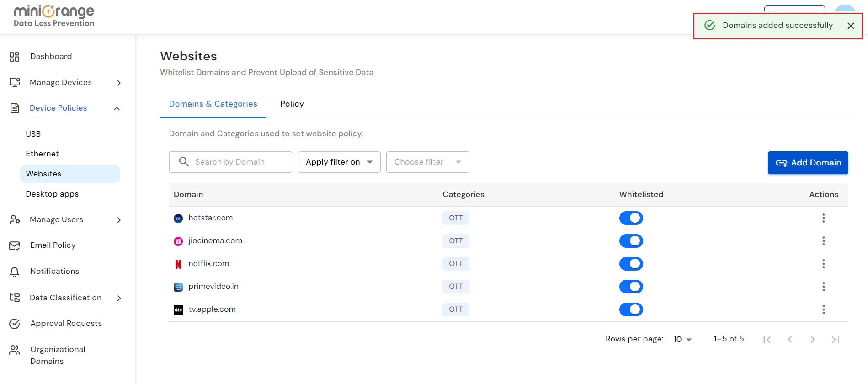Open Notifications page
Image resolution: width=868 pixels, height=384 pixels.
point(54,271)
